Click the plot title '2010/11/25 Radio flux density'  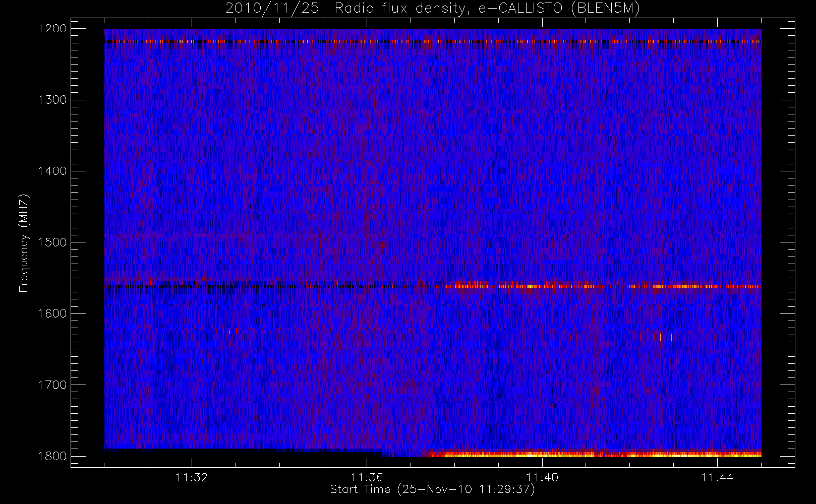[x=432, y=9]
